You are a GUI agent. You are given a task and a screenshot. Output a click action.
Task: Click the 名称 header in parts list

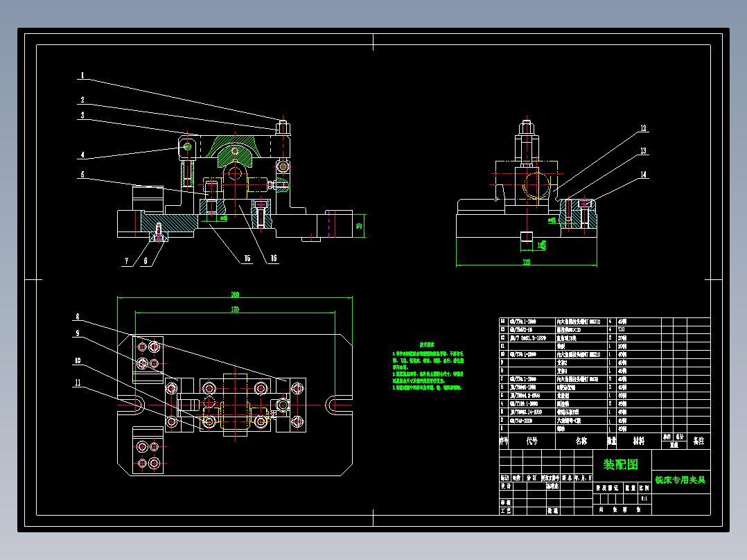coord(581,441)
